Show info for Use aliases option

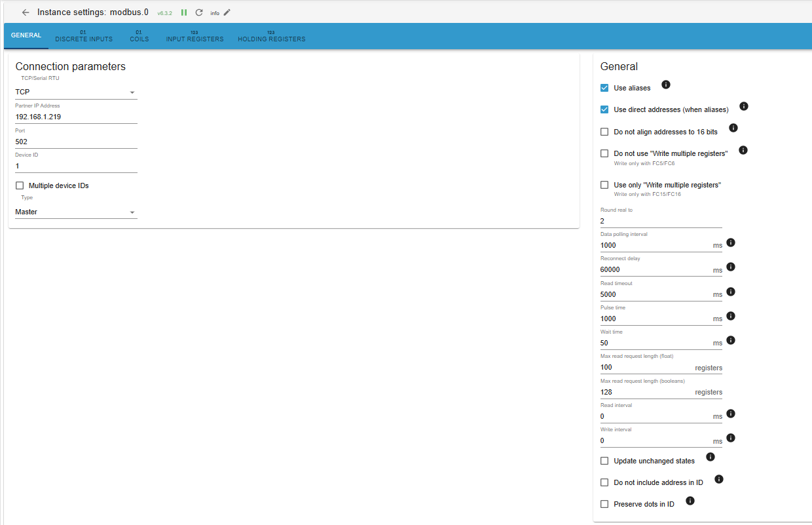pyautogui.click(x=666, y=85)
